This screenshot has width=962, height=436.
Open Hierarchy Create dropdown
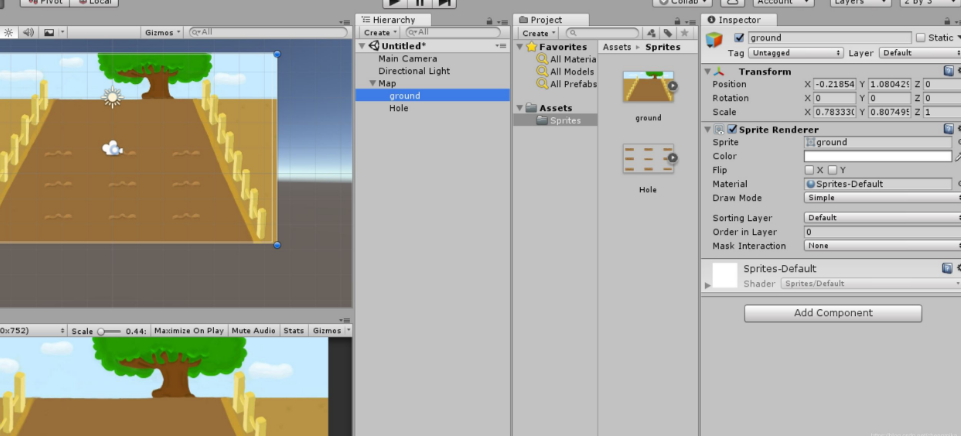380,33
